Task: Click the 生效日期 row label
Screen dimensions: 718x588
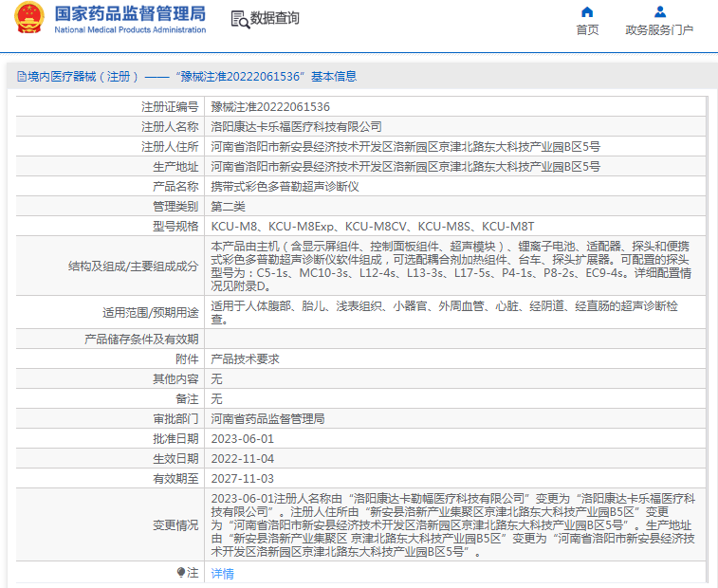Action: 175,458
